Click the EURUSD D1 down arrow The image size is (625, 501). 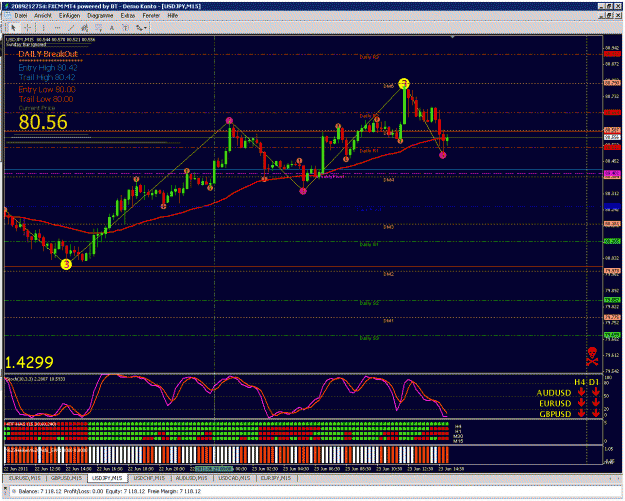(x=596, y=403)
